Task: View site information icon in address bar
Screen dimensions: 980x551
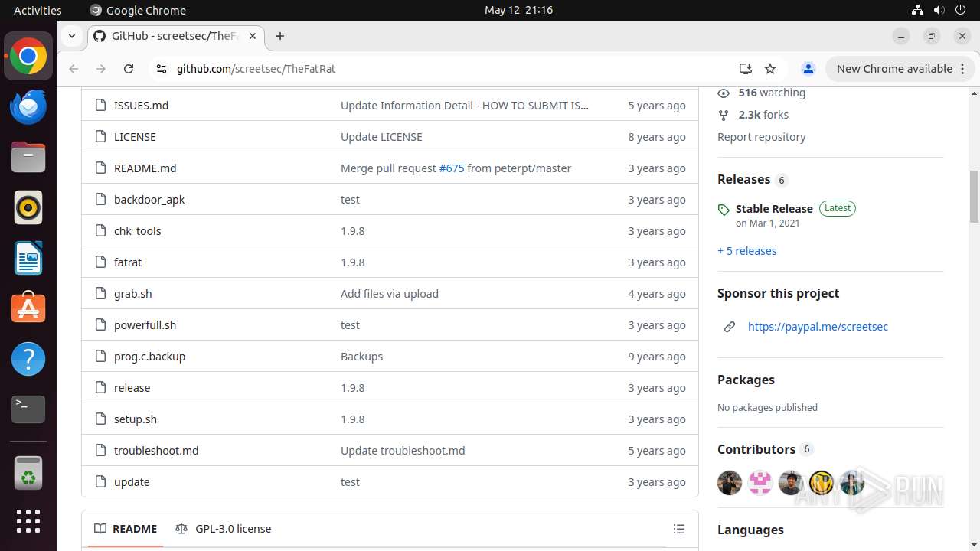Action: coord(161,69)
